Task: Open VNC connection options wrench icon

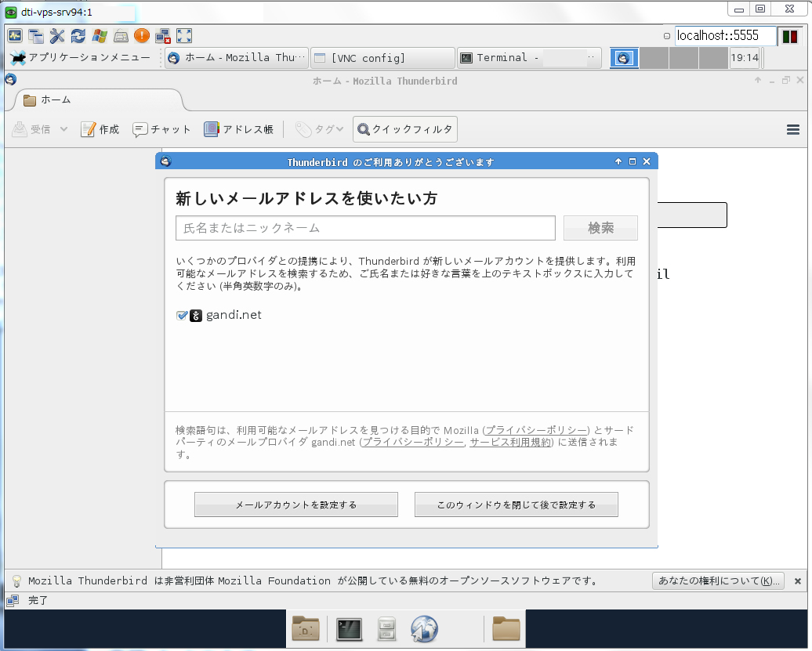Action: 57,36
